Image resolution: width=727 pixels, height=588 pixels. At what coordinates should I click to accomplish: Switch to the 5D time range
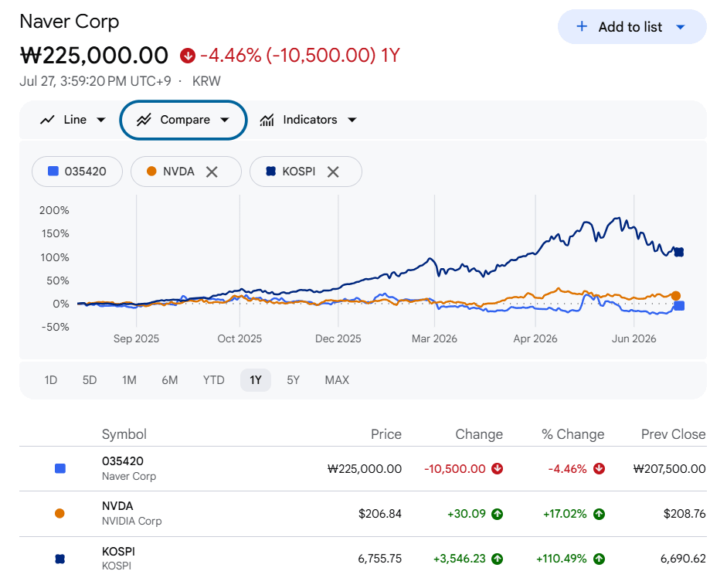click(x=90, y=380)
